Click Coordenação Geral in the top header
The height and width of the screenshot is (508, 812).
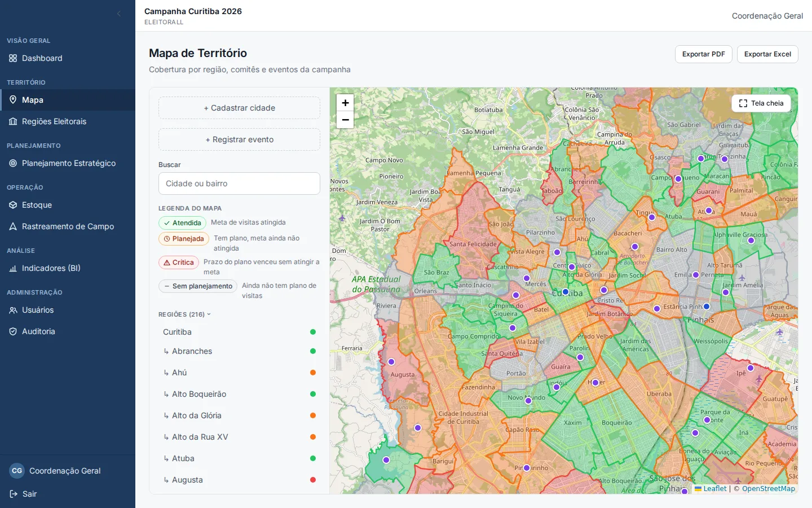tap(767, 16)
